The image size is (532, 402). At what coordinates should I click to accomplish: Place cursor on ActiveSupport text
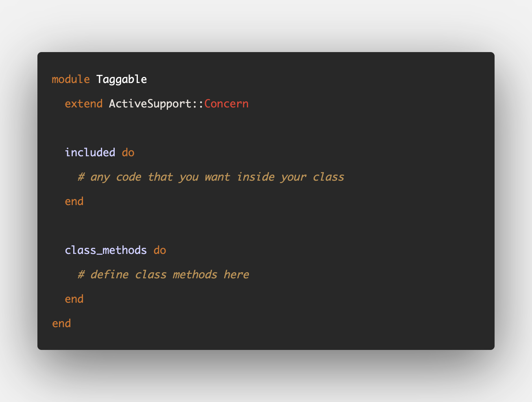tap(150, 104)
